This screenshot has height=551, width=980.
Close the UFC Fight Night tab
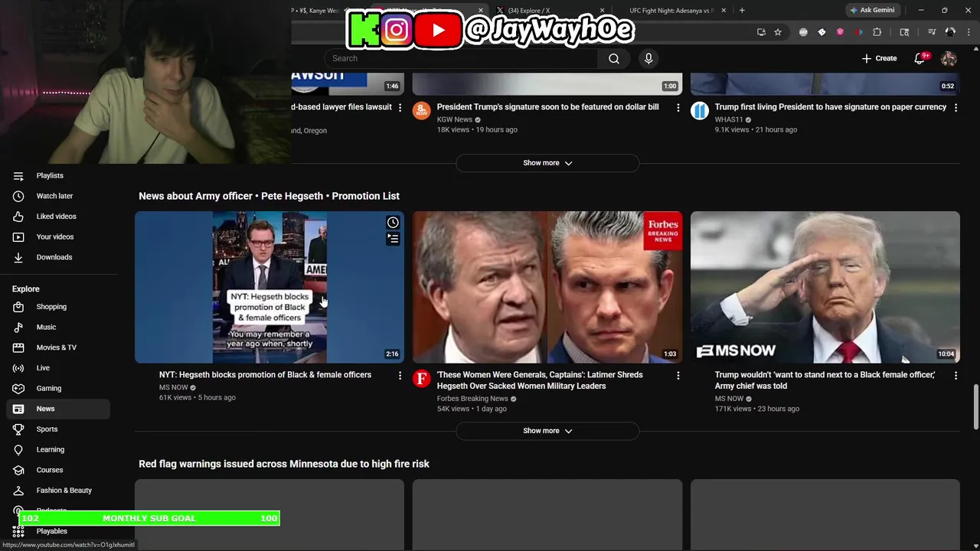coord(724,11)
